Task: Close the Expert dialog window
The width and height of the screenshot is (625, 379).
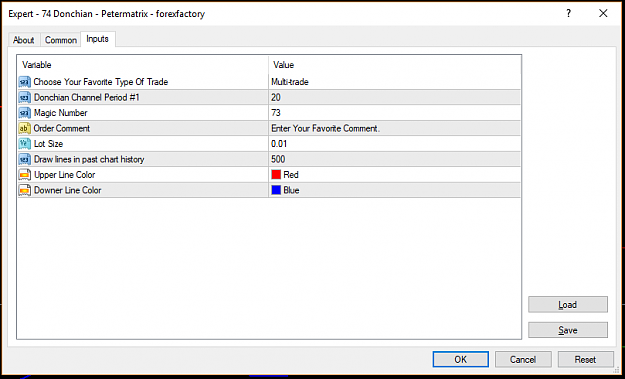Action: click(x=603, y=14)
